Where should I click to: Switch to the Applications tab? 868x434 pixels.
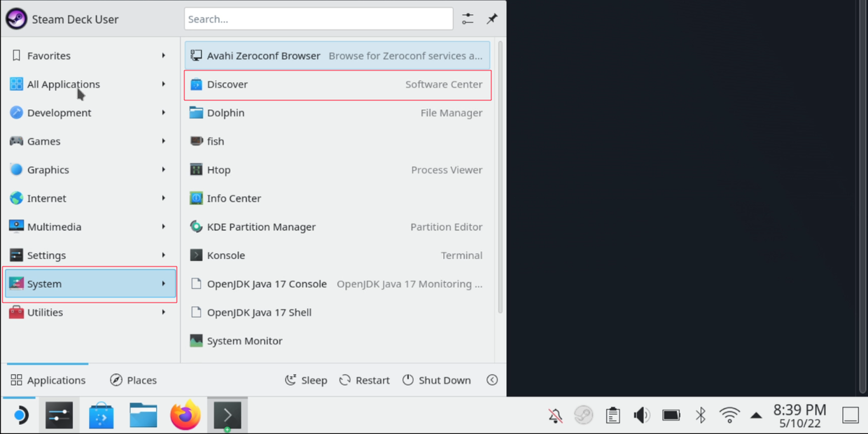click(x=48, y=380)
